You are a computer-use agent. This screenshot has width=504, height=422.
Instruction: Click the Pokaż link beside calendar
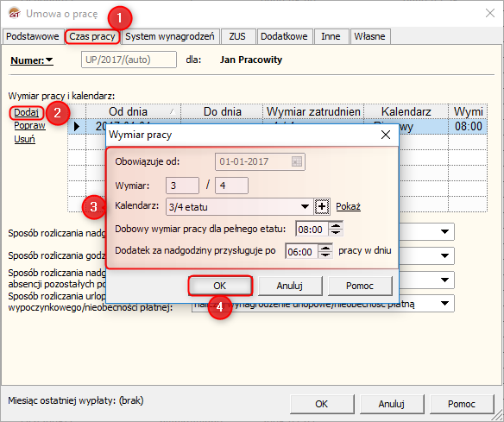coord(348,206)
